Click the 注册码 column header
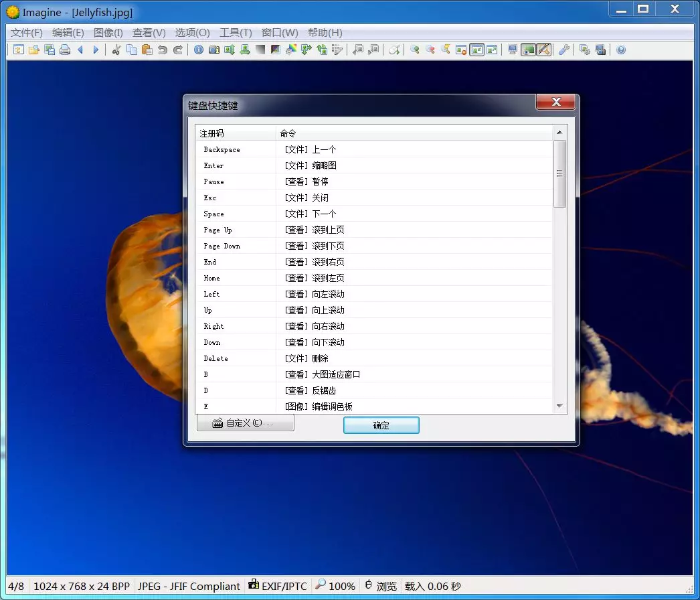This screenshot has height=600, width=700. click(236, 133)
